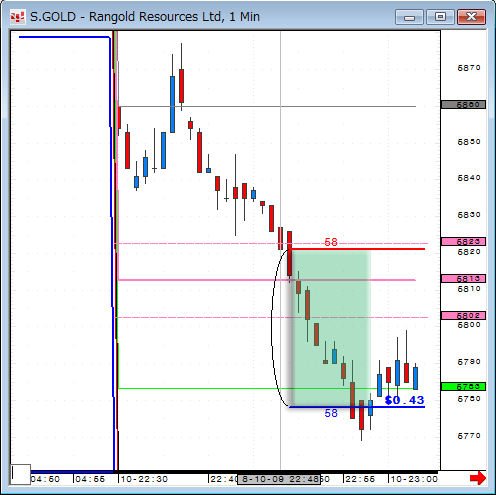Click the 22:48 cursor time label
The image size is (496, 495).
point(279,479)
